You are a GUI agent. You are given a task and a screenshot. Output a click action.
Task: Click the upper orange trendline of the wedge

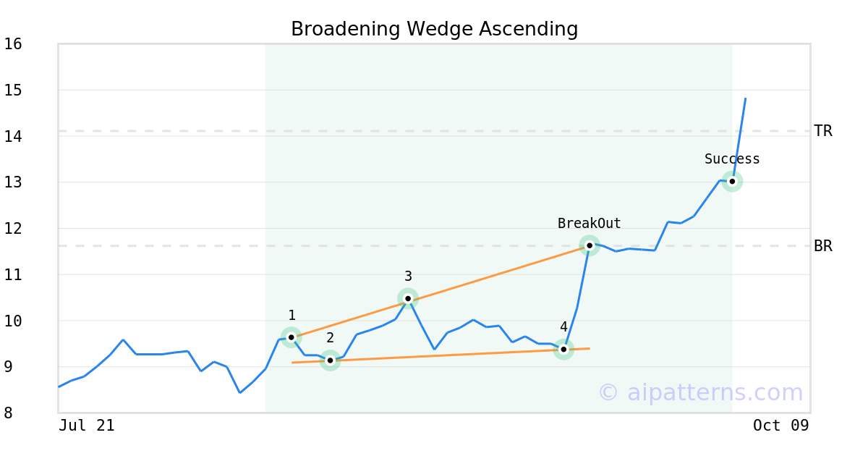(499, 271)
